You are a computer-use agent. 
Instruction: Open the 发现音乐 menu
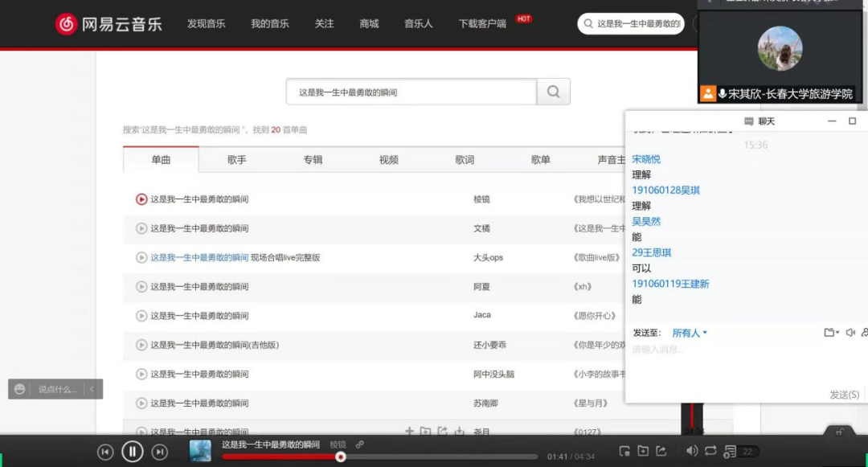pos(206,24)
